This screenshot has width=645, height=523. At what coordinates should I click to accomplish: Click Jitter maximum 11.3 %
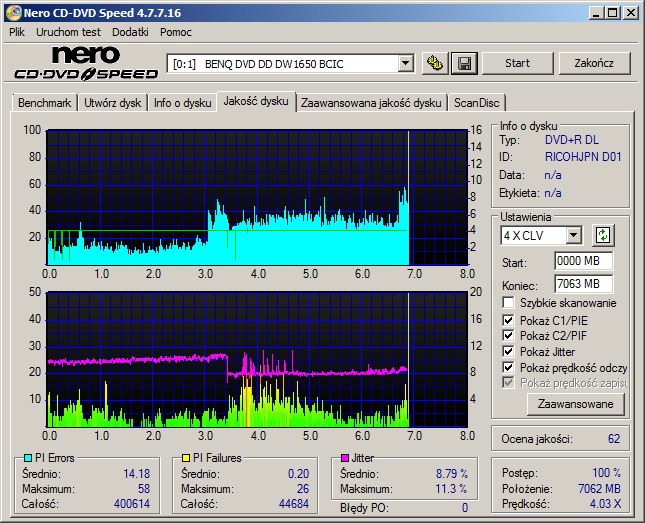click(451, 489)
